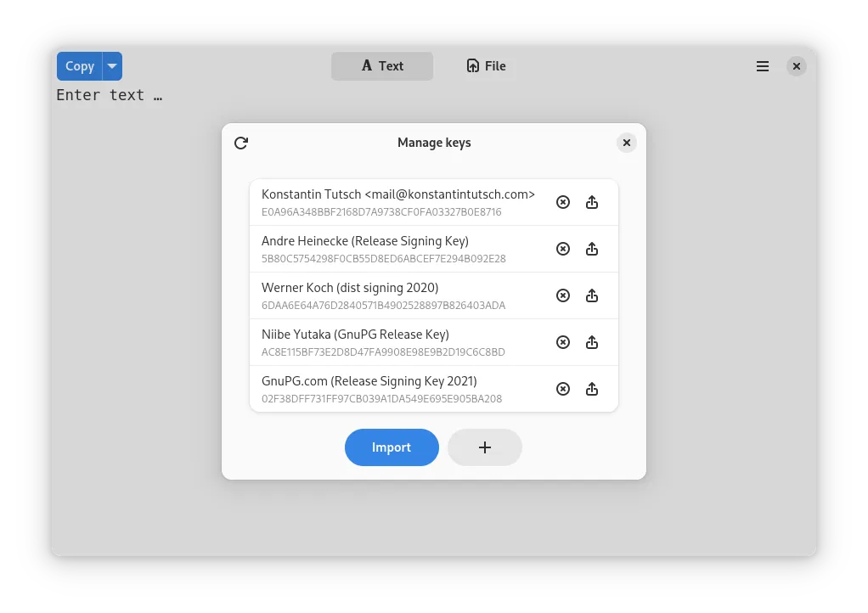Export the GnuPG.com signing key
868x613 pixels.
point(592,389)
